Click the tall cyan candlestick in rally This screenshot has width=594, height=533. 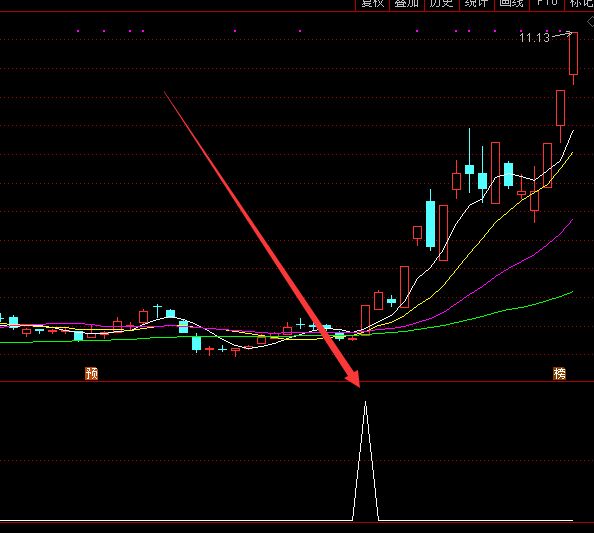coord(430,224)
